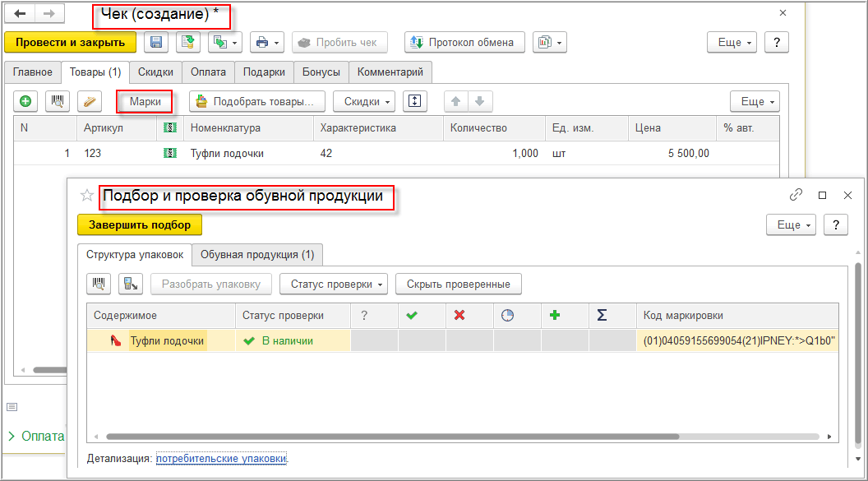This screenshot has height=481, width=868.
Task: Open the Еще menu in Подбор window
Action: 791,224
